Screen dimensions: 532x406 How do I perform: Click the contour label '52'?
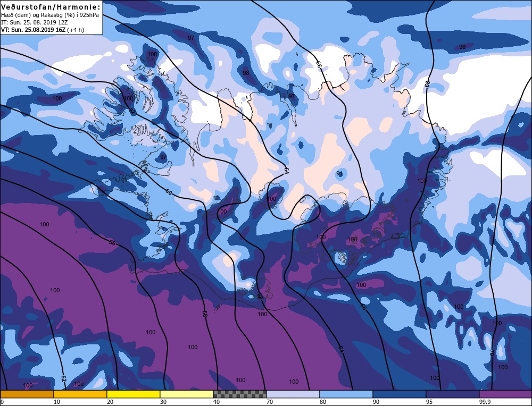tap(63, 378)
